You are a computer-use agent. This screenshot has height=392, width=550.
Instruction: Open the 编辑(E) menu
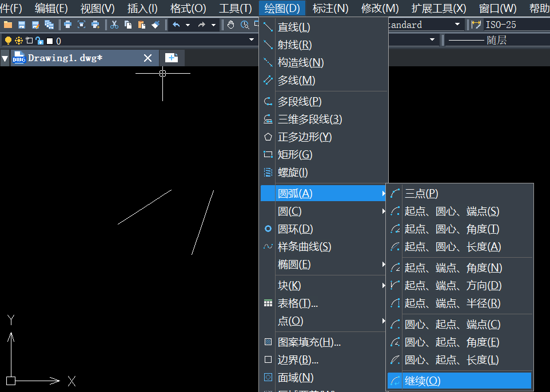[x=51, y=8]
